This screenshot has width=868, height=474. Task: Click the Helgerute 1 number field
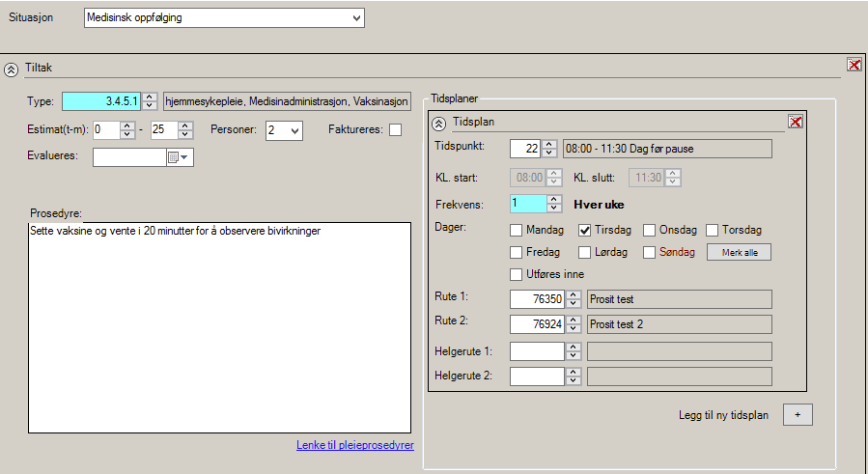(537, 351)
